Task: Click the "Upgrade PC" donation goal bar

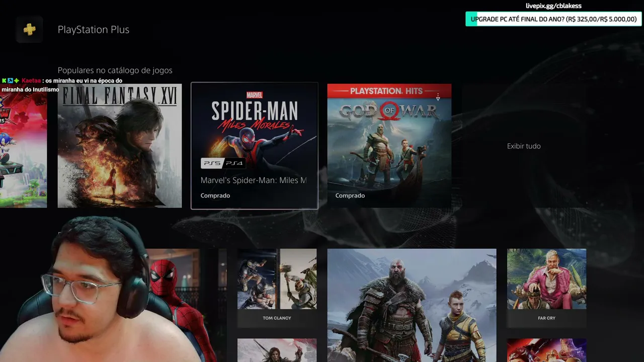Action: 553,20
